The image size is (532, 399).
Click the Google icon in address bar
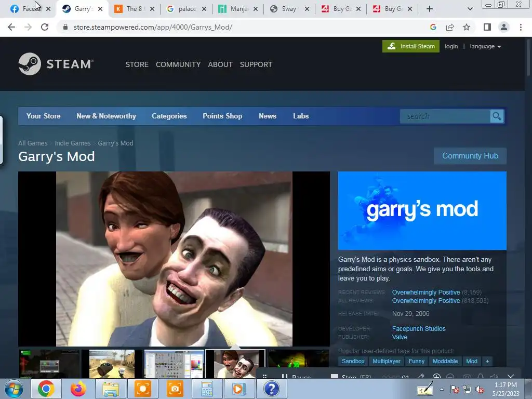click(433, 27)
